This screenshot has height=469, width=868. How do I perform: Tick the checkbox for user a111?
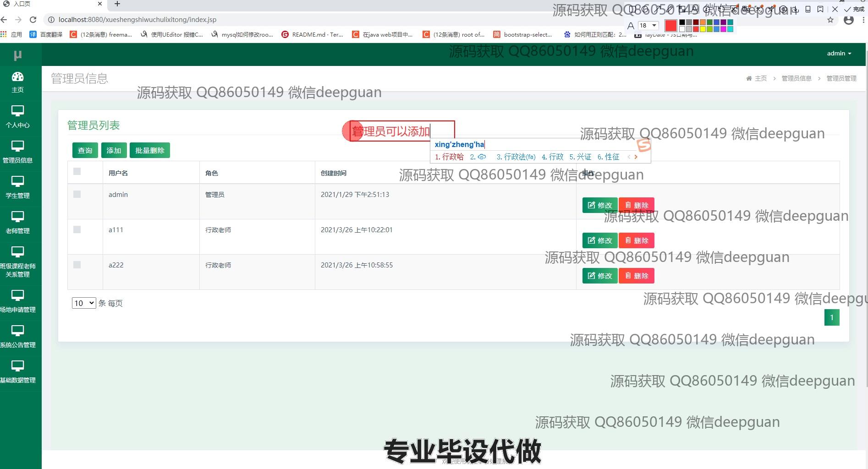(77, 229)
